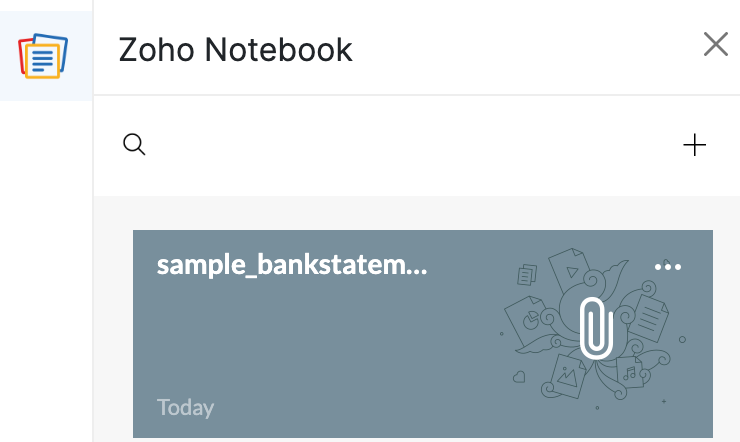Click the music note file doodle
This screenshot has height=442, width=740.
pyautogui.click(x=629, y=373)
